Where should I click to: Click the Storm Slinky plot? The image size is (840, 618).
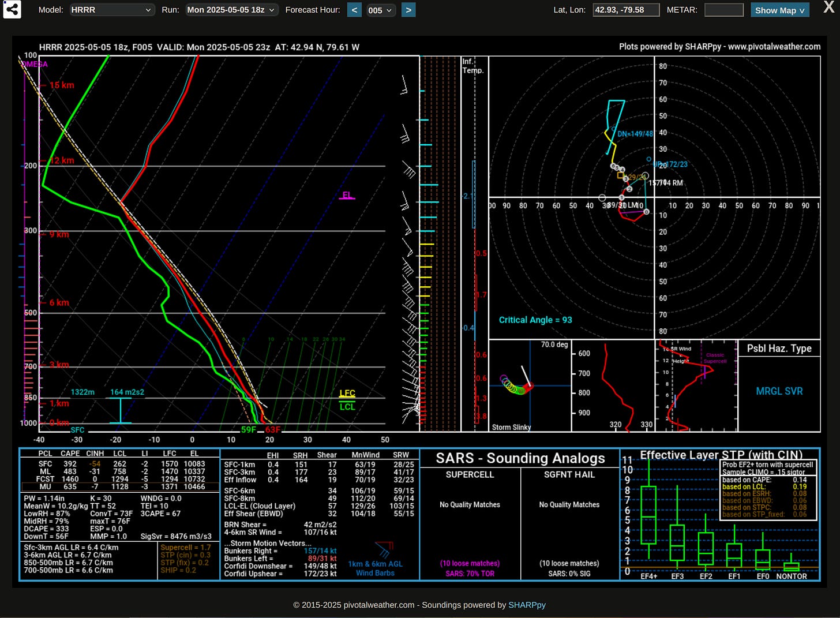click(x=530, y=385)
